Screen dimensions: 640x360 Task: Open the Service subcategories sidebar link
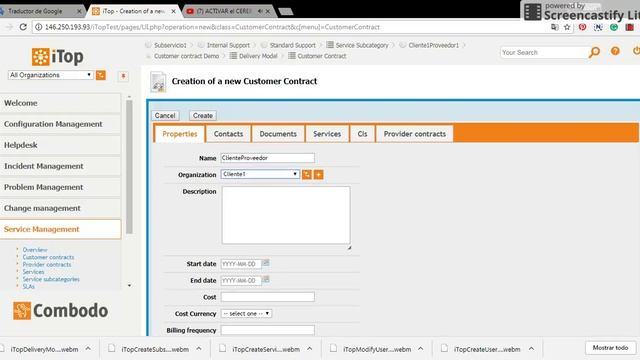[51, 279]
